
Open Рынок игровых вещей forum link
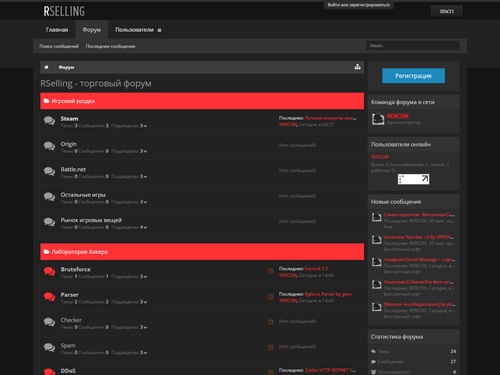(x=91, y=220)
